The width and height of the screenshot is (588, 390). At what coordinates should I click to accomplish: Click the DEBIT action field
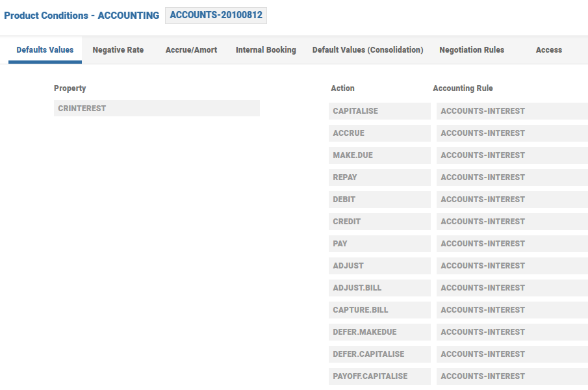coord(379,200)
